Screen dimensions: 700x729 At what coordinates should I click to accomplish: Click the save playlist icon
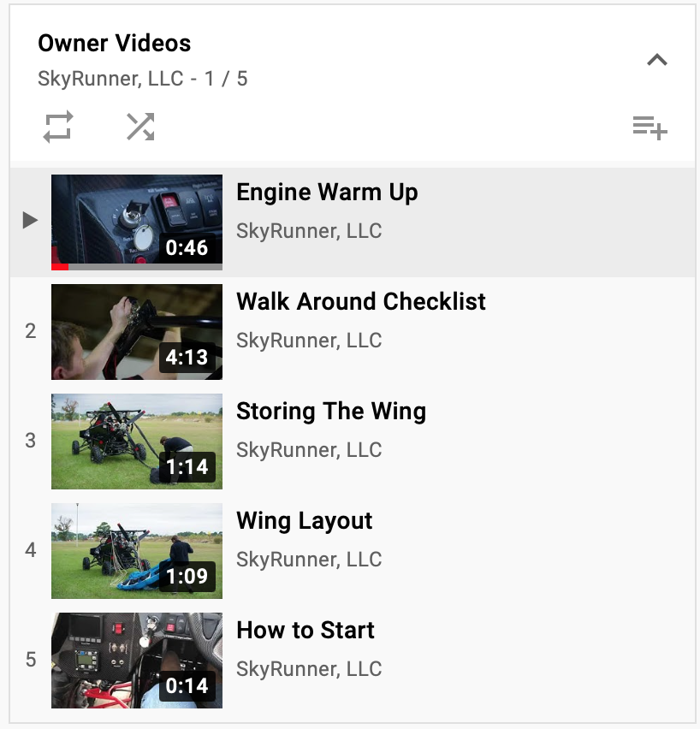point(650,127)
